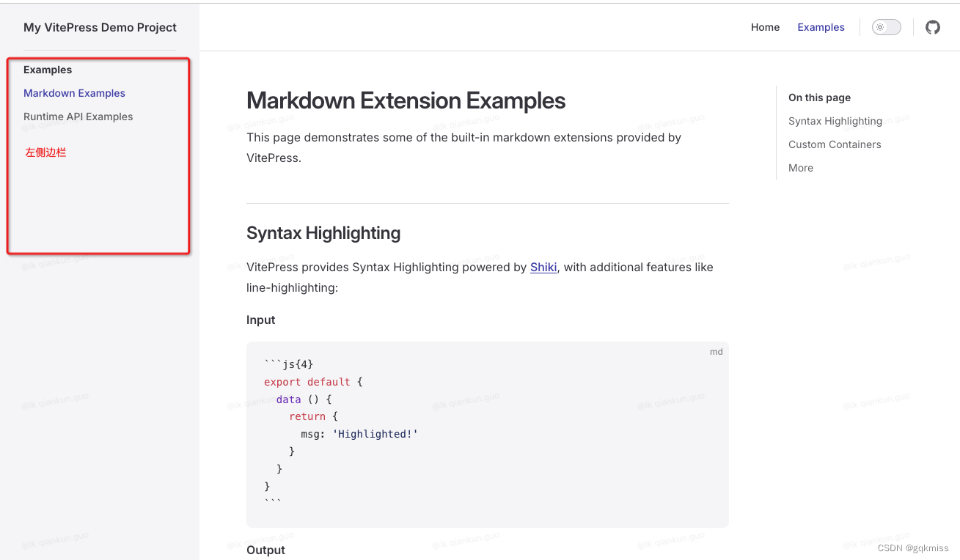Screen dimensions: 960x560
Task: Select Markdown Examples in the sidebar
Action: 74,93
